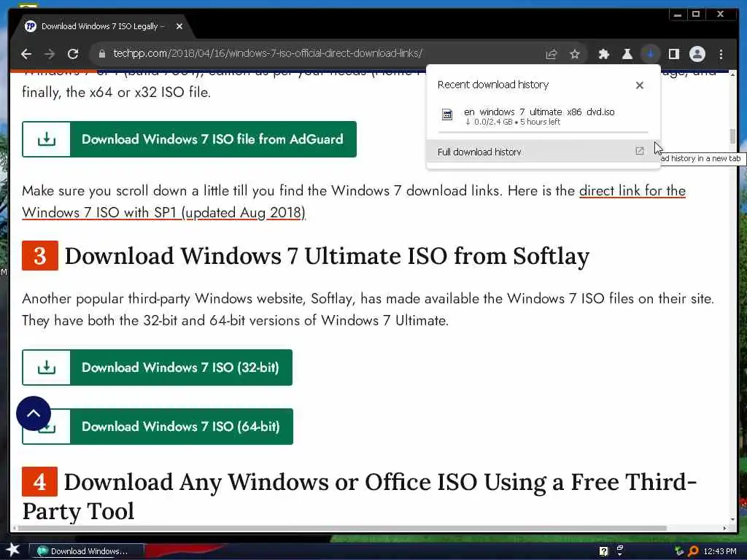Minimize the Chrome window

(x=678, y=15)
